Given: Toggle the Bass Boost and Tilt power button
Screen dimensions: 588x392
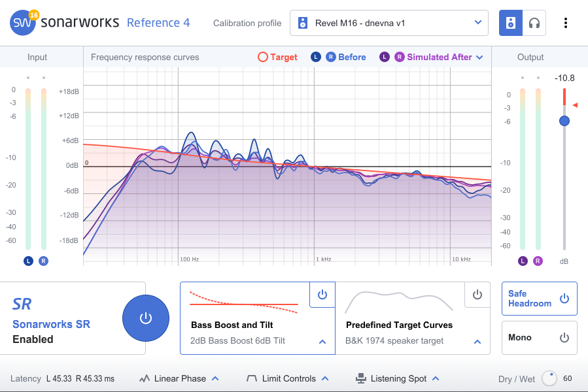Looking at the screenshot, I should pos(322,295).
